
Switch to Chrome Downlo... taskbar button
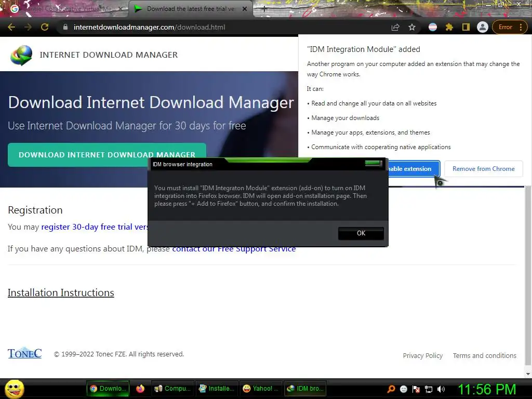[x=108, y=389]
